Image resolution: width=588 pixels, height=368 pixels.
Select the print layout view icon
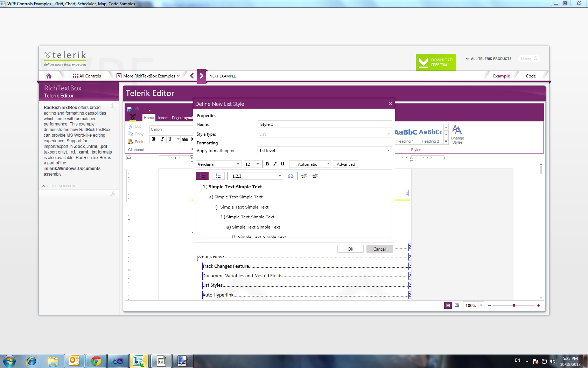point(448,305)
